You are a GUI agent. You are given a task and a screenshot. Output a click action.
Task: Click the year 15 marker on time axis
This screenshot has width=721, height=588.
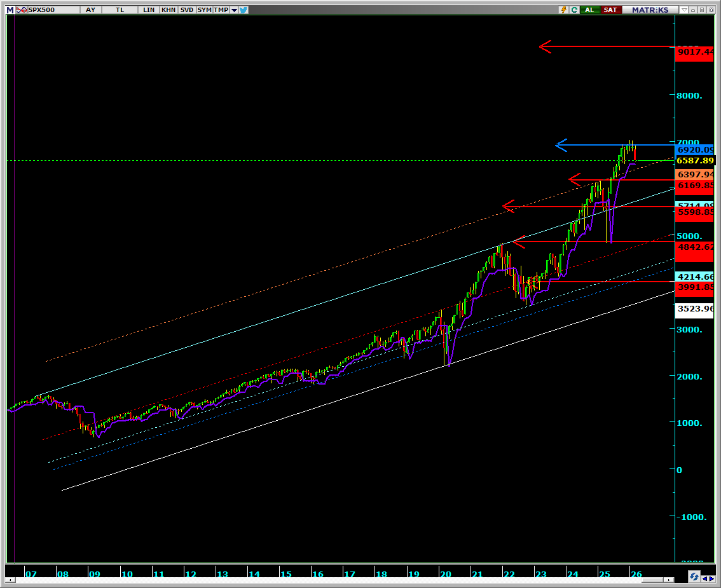pos(286,574)
